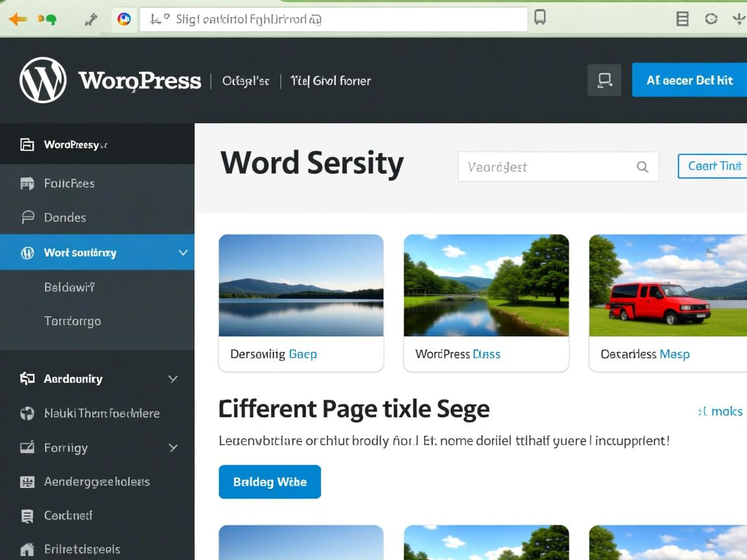Image resolution: width=747 pixels, height=560 pixels.
Task: Click the magnifier icon in search box
Action: click(642, 167)
